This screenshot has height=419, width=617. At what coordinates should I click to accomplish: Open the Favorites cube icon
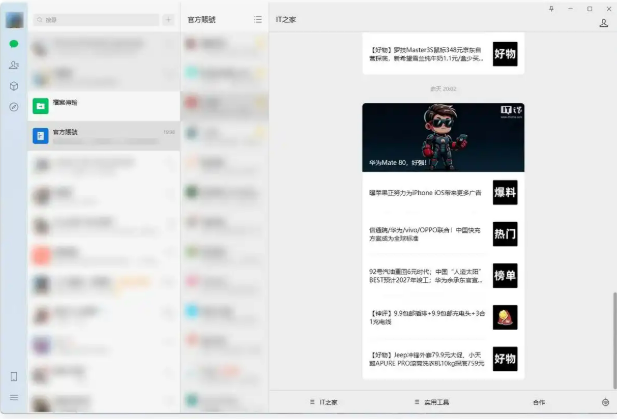(14, 86)
